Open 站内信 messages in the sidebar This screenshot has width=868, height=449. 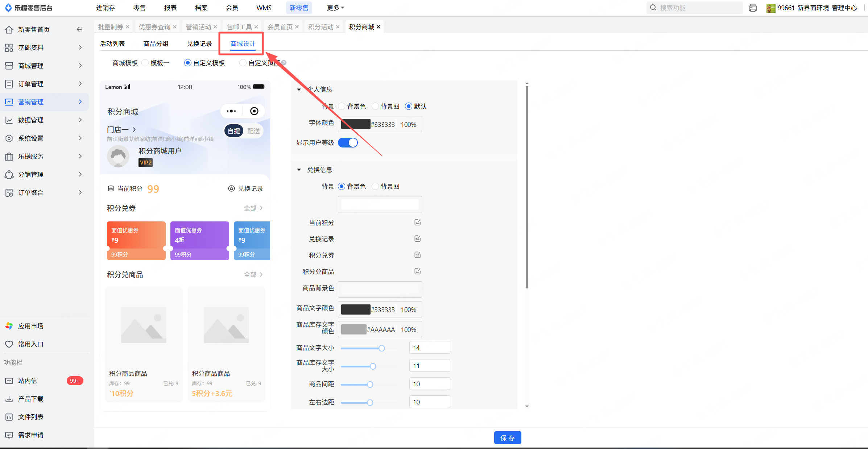(28, 381)
